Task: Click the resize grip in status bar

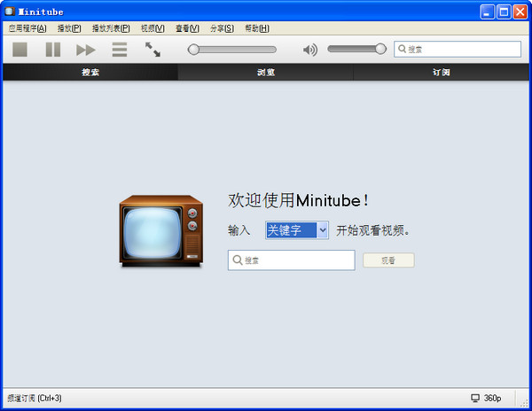Action: (525, 402)
